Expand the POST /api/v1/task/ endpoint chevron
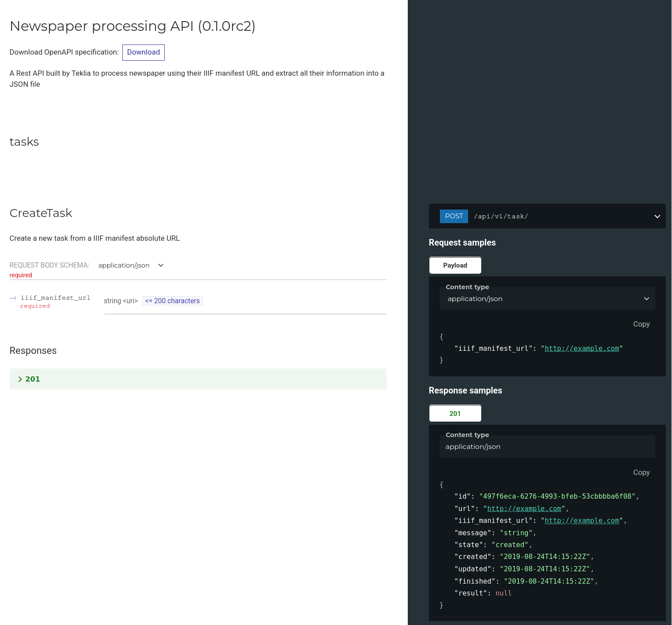 click(657, 216)
